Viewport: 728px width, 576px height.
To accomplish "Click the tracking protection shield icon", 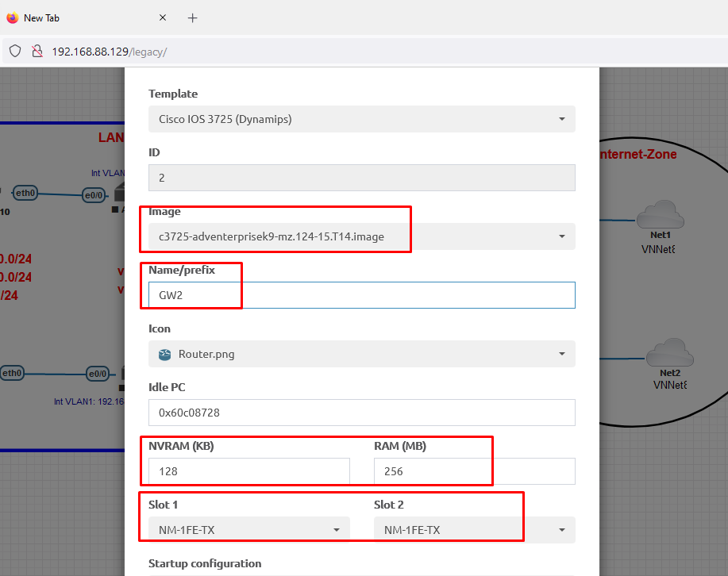I will click(x=15, y=51).
